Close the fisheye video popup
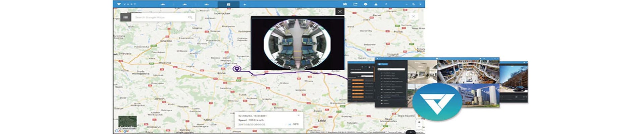644x134 pixels. click(340, 11)
